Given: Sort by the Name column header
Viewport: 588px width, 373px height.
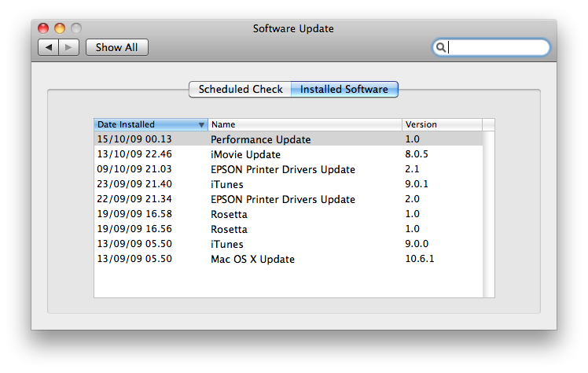Looking at the screenshot, I should click(305, 124).
